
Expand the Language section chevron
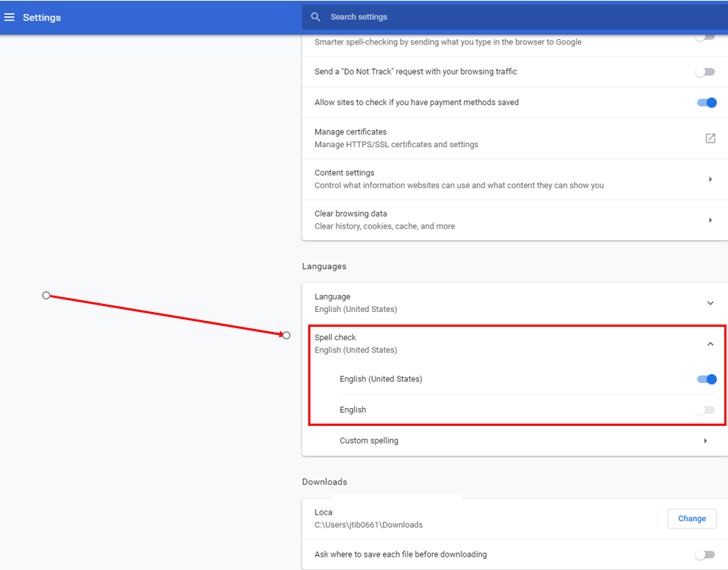tap(710, 303)
